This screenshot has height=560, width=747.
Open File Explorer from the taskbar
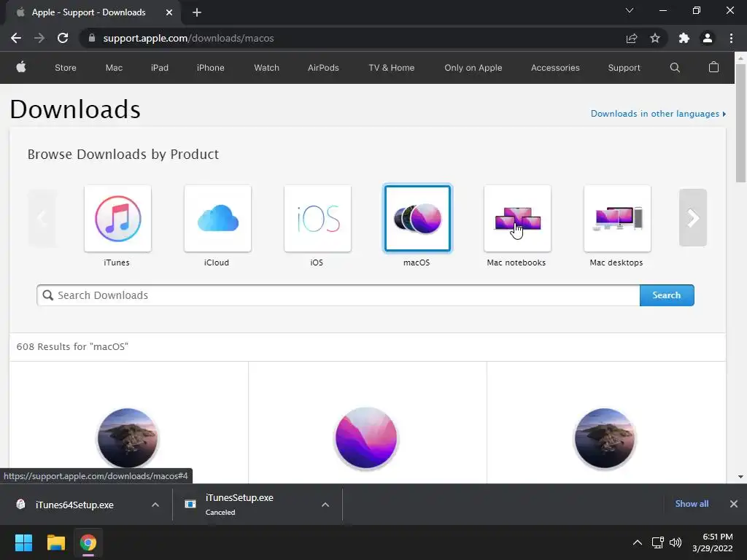55,542
